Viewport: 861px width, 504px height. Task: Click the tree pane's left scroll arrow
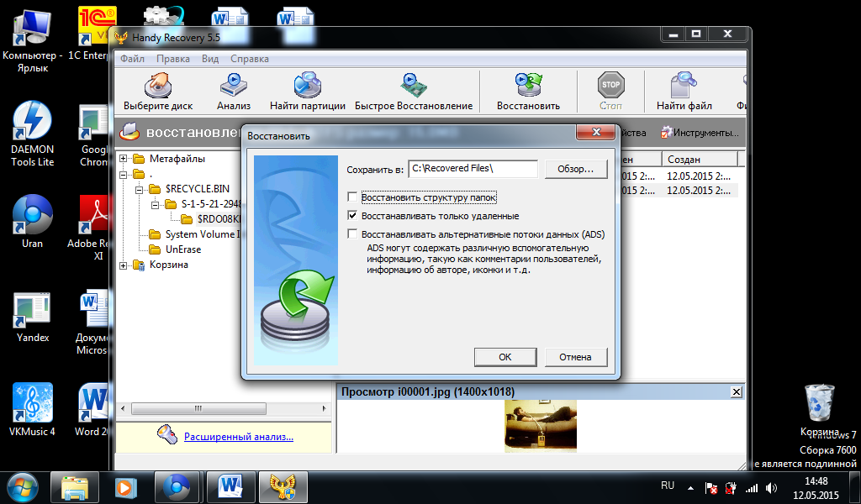(123, 408)
